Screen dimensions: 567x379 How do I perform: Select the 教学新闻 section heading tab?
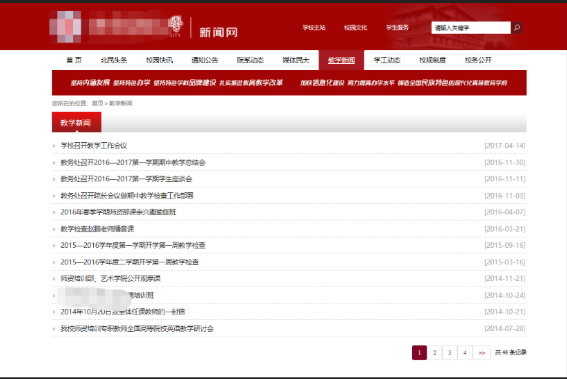[x=76, y=122]
